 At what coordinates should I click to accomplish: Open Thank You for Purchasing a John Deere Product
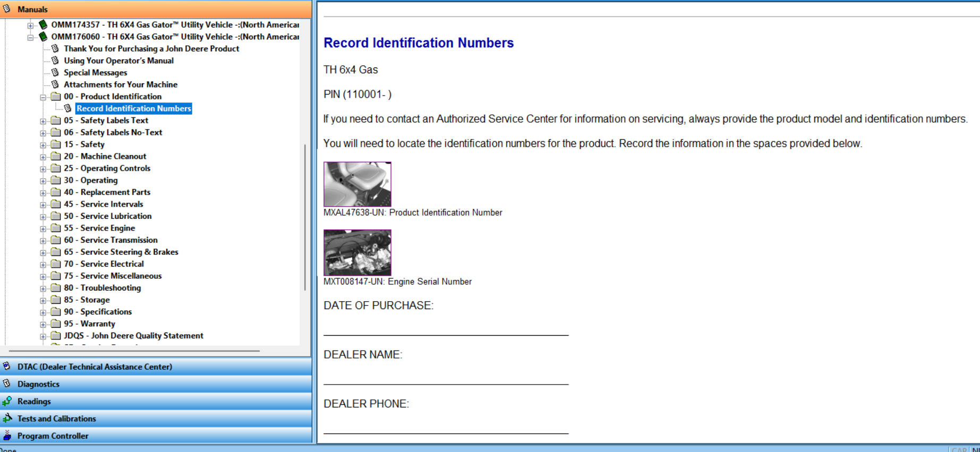[x=151, y=48]
